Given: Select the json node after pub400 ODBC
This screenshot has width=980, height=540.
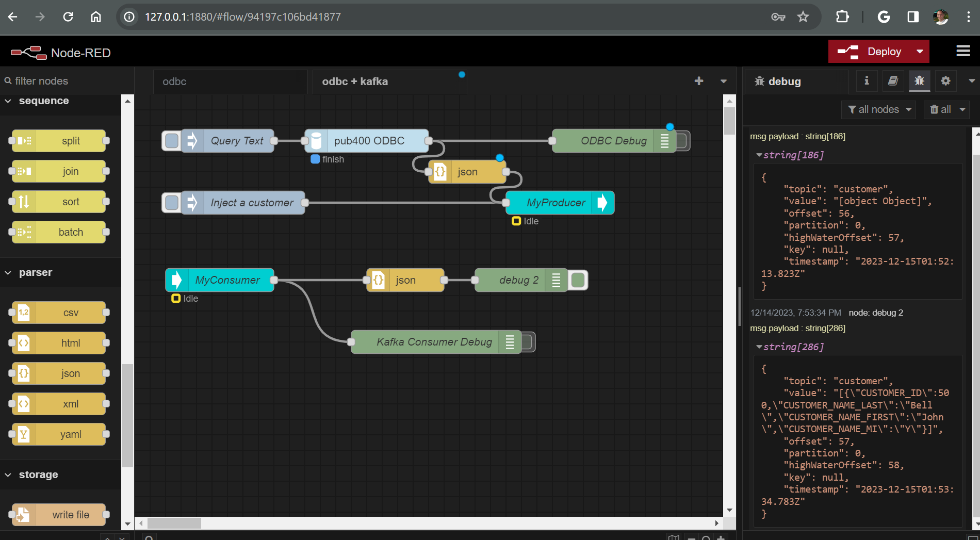Looking at the screenshot, I should [x=467, y=172].
